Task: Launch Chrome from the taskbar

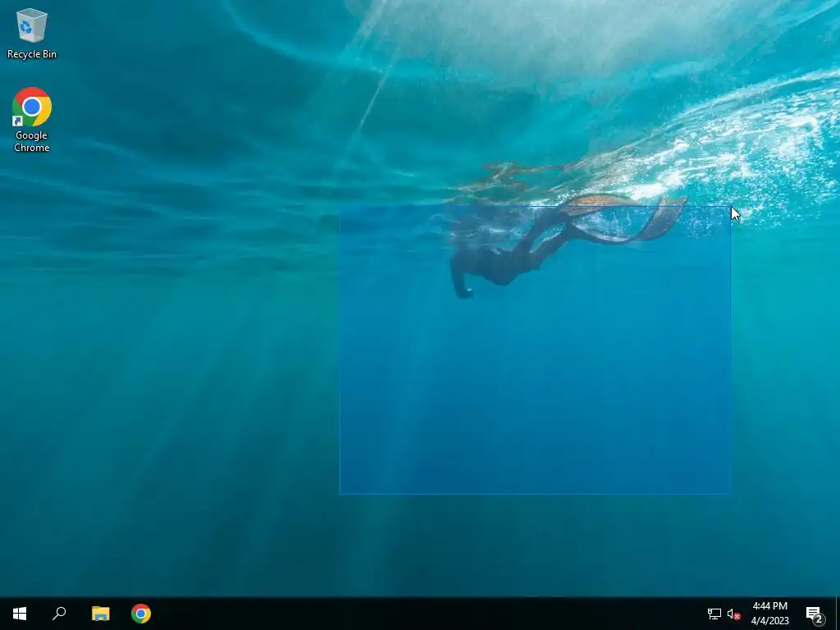Action: click(x=141, y=614)
